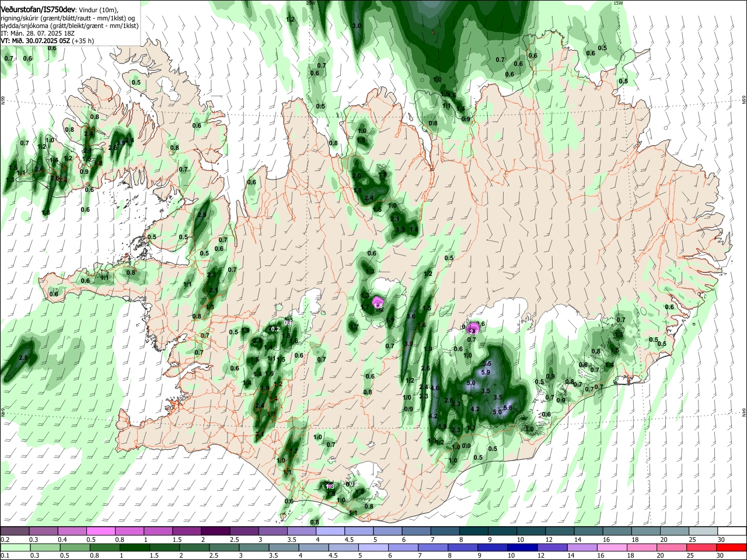
Task: Click the 4.6 rainfall value on the map
Action: tap(434, 388)
